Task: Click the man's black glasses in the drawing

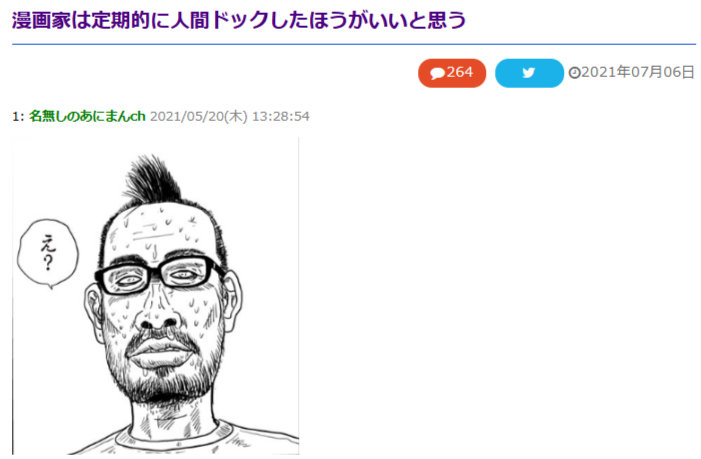Action: [x=157, y=274]
